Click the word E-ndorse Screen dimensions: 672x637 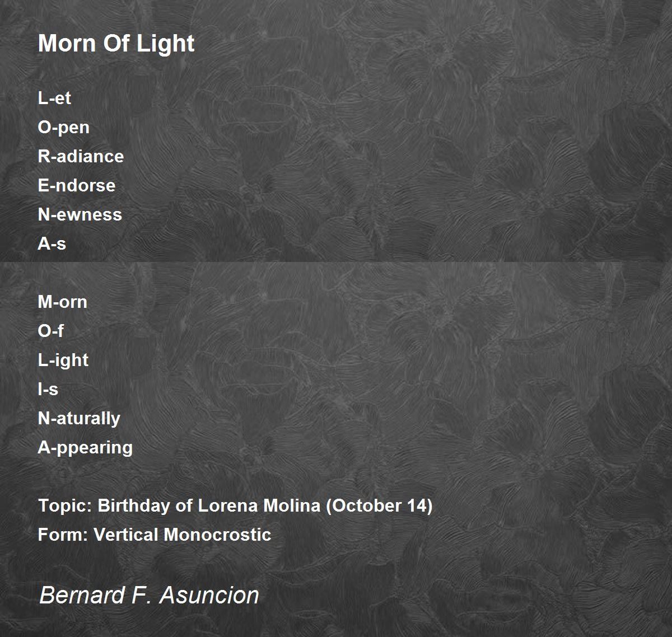77,185
